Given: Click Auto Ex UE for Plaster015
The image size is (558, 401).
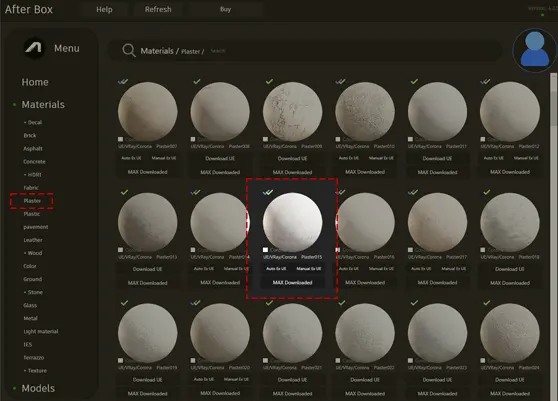Looking at the screenshot, I should [x=276, y=269].
